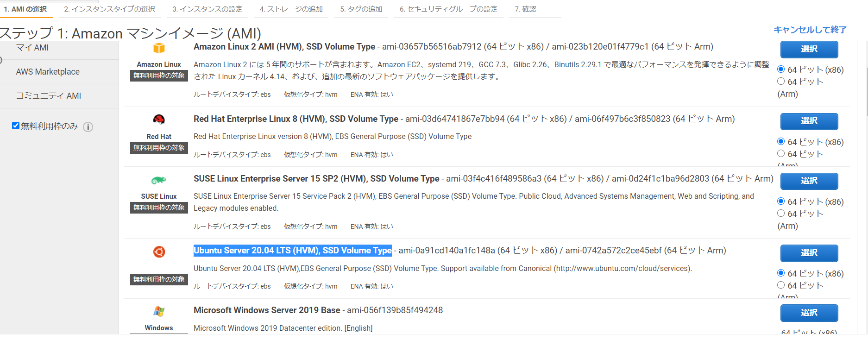868x359 pixels.
Task: Select 64ビット (Arm) for Ubuntu Server 20.04
Action: click(781, 285)
